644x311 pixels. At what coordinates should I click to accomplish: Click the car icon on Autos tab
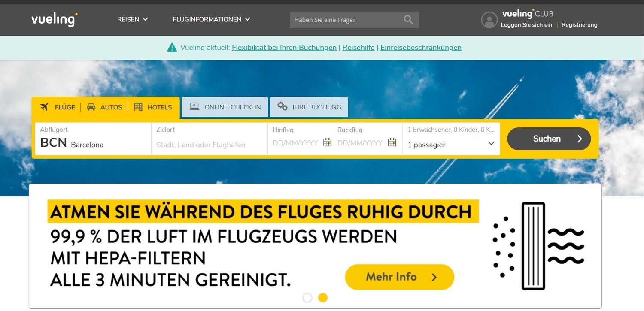tap(91, 107)
